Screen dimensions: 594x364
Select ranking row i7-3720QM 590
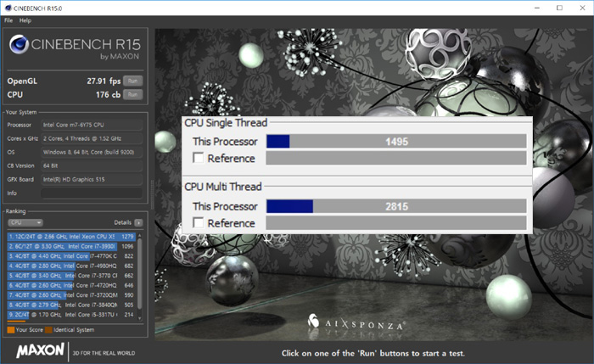point(71,295)
